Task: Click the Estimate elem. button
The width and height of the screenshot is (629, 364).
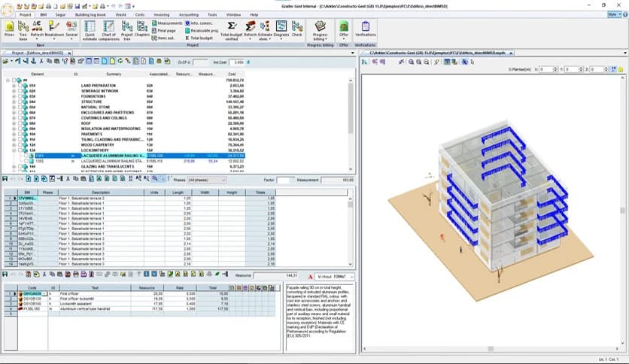Action: pyautogui.click(x=265, y=31)
